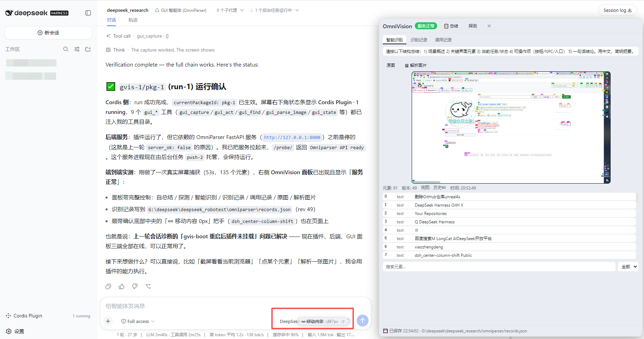Image resolution: width=644 pixels, height=339 pixels.
Task: Select the star symbol row 4
Action: [x=509, y=230]
